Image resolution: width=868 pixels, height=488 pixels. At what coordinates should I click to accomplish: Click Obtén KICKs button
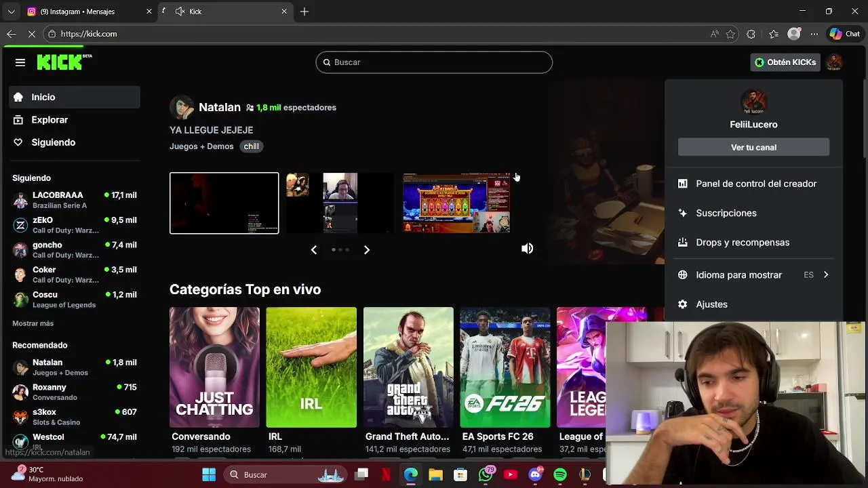(x=785, y=62)
